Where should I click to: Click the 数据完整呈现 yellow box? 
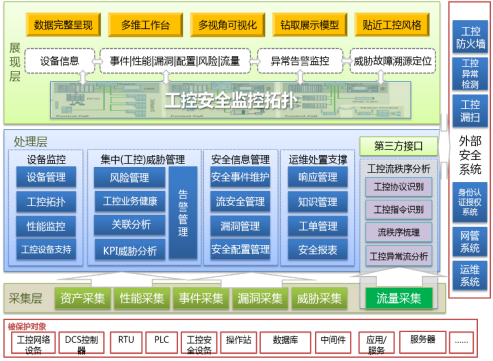pyautogui.click(x=63, y=25)
